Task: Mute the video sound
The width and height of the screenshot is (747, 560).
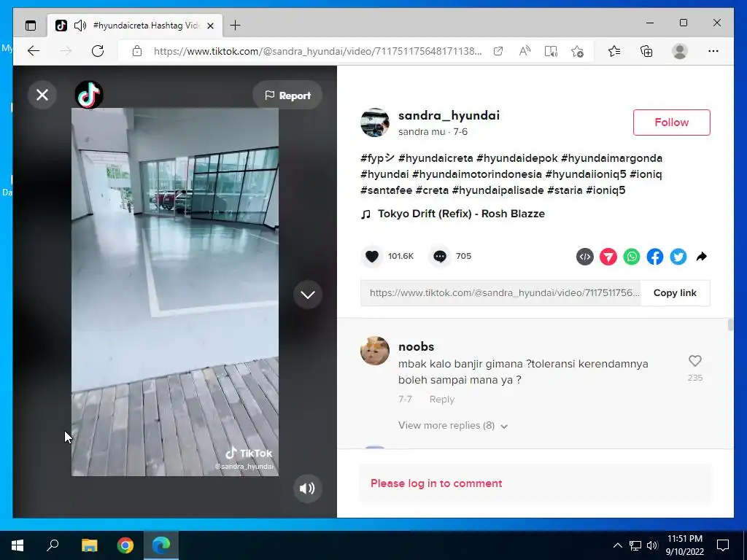Action: 307,488
